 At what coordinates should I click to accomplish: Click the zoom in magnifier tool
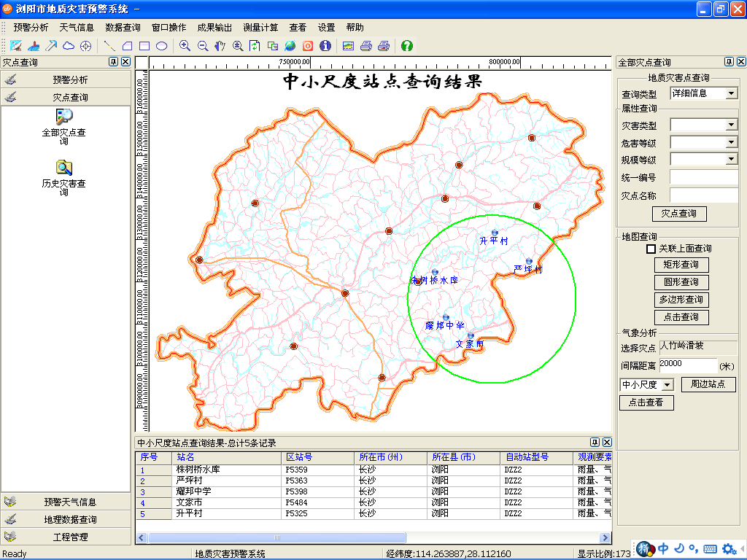click(185, 46)
